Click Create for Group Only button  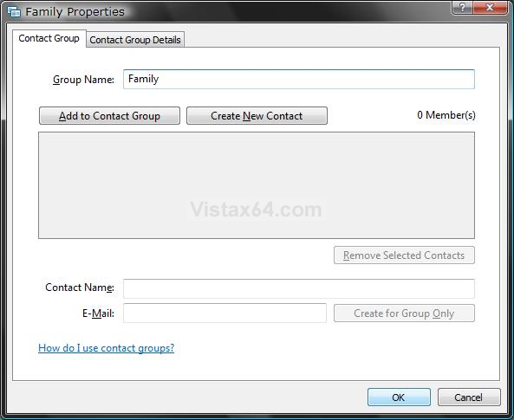coord(404,313)
